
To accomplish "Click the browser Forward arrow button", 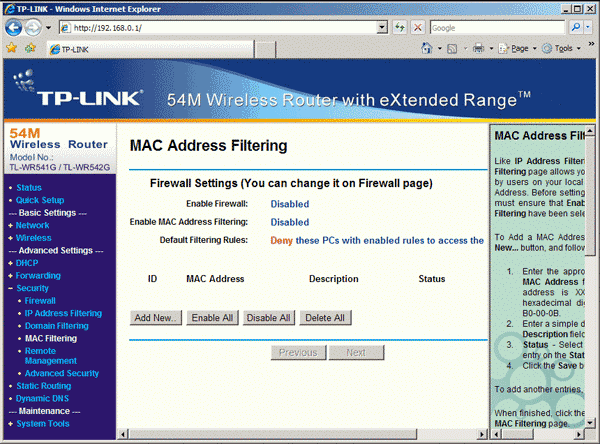I will coord(34,28).
